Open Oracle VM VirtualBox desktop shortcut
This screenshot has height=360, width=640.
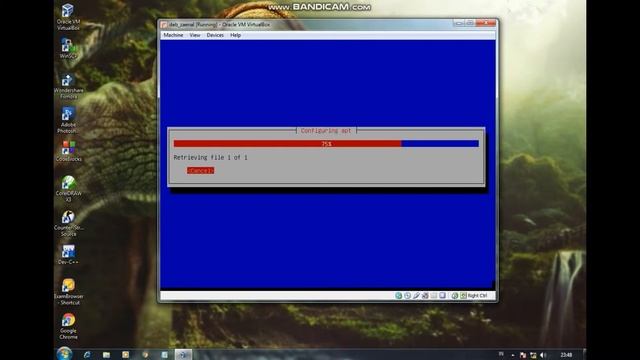point(68,17)
